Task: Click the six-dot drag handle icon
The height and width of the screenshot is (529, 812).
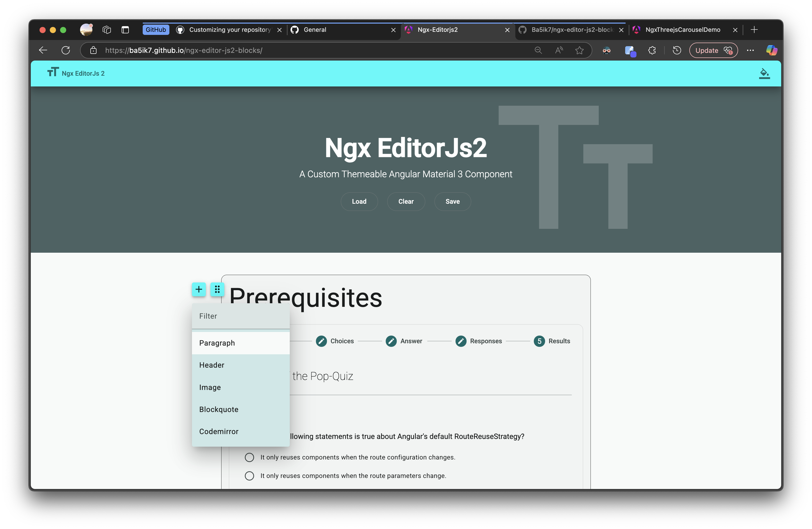Action: 217,289
